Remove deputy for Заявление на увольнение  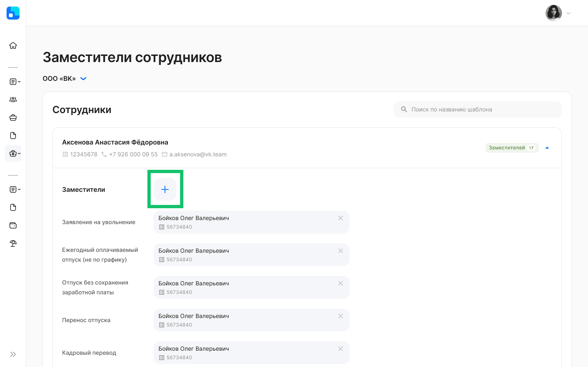pos(341,218)
